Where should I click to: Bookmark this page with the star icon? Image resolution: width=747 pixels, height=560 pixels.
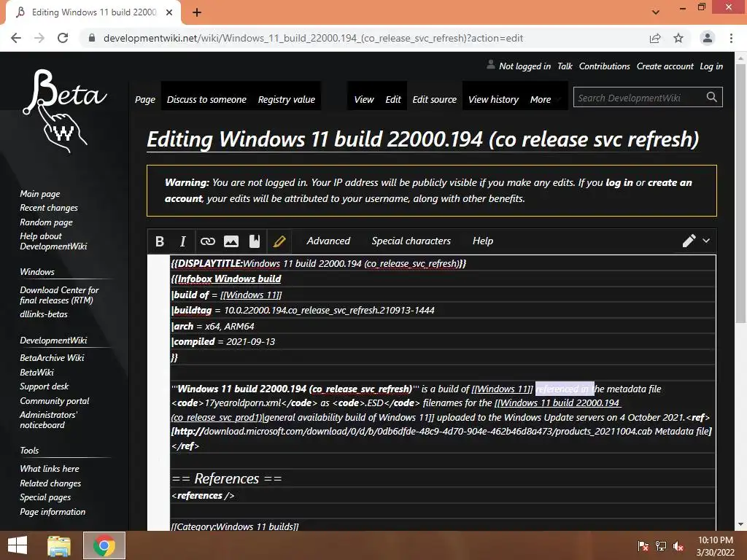coord(678,38)
